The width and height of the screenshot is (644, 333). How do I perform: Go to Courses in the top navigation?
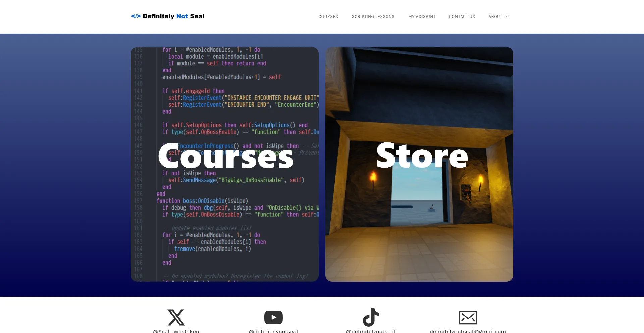328,17
